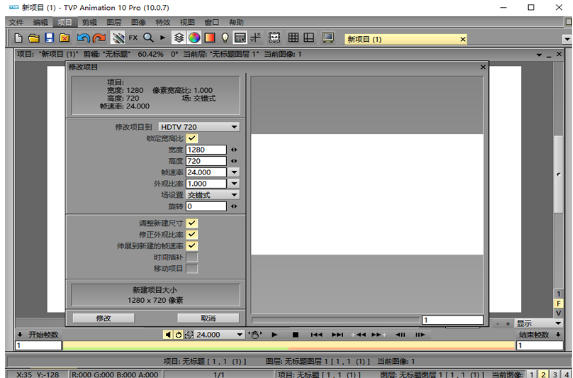Open the field setting dropdown
Screen dimensions: 573x378
point(212,195)
